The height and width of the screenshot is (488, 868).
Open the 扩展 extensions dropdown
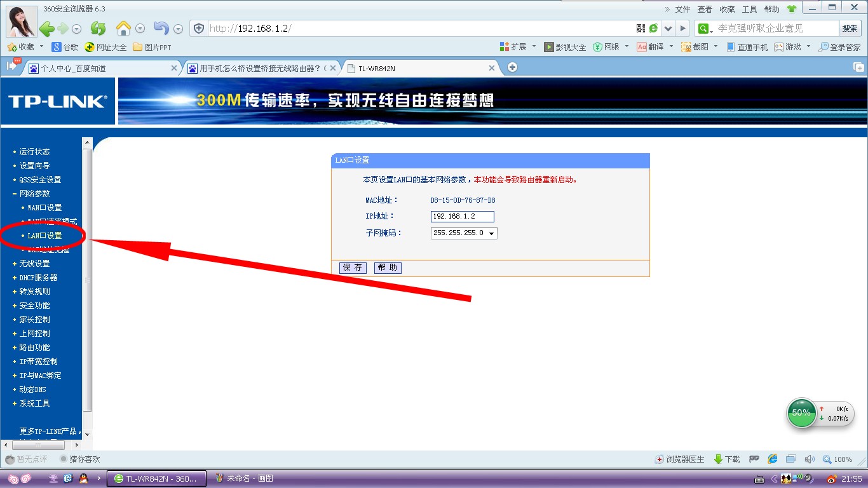[x=534, y=46]
